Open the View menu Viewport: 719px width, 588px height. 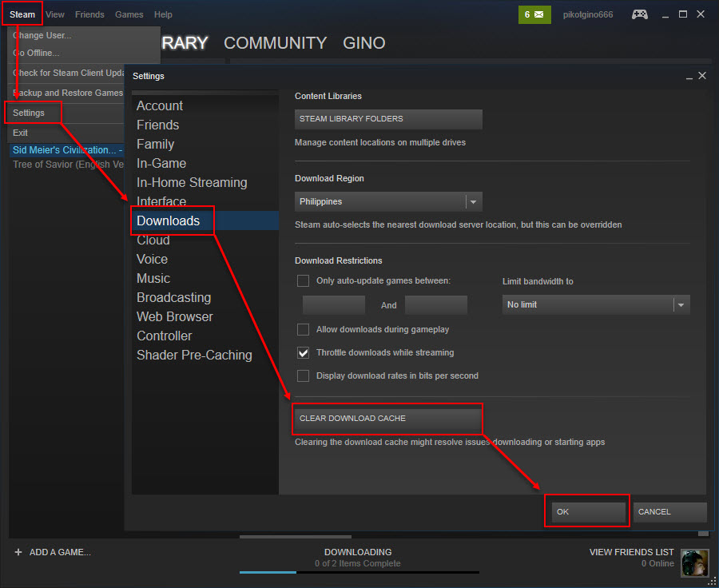[x=55, y=14]
